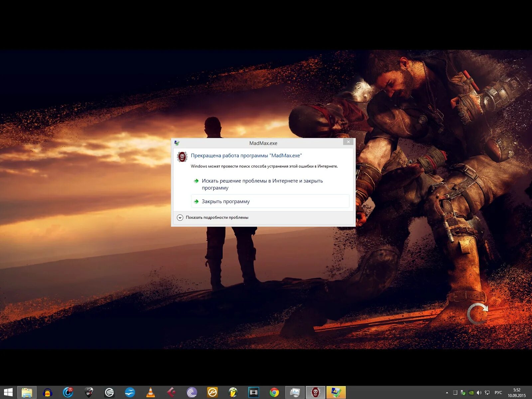Click the Mad Max skull icon in dialog
The height and width of the screenshot is (399, 532).
coord(182,157)
